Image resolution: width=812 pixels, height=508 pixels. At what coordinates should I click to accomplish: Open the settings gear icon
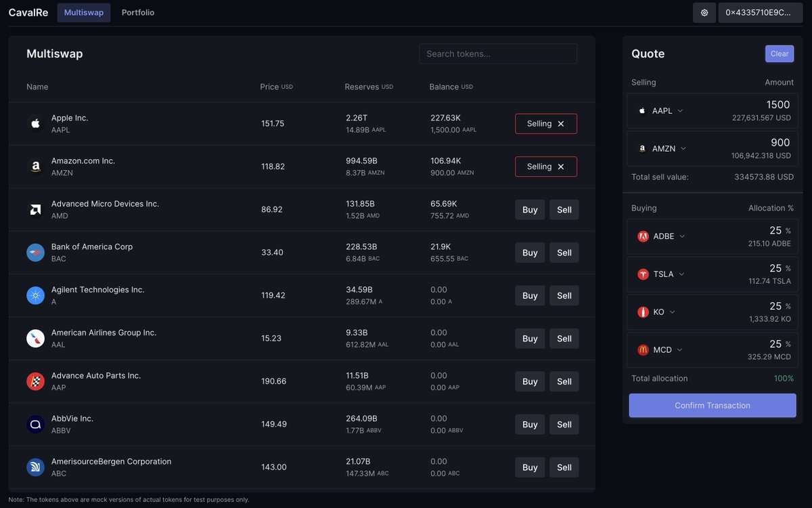[x=704, y=12]
